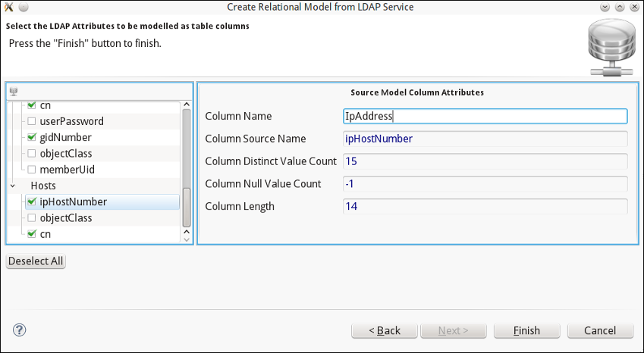Select the Hosts entry in the tree
644x353 pixels.
pyautogui.click(x=43, y=186)
